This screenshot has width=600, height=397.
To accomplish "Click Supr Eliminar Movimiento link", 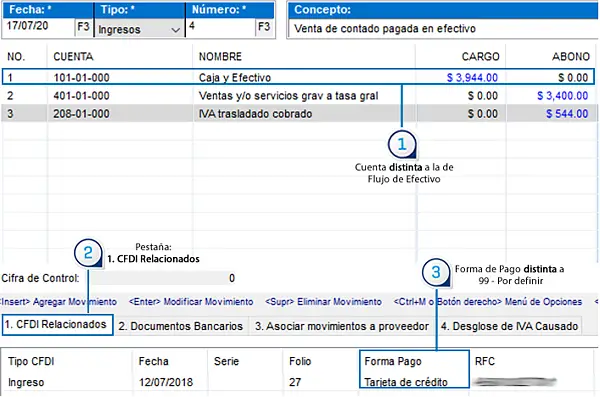I will pos(323,302).
